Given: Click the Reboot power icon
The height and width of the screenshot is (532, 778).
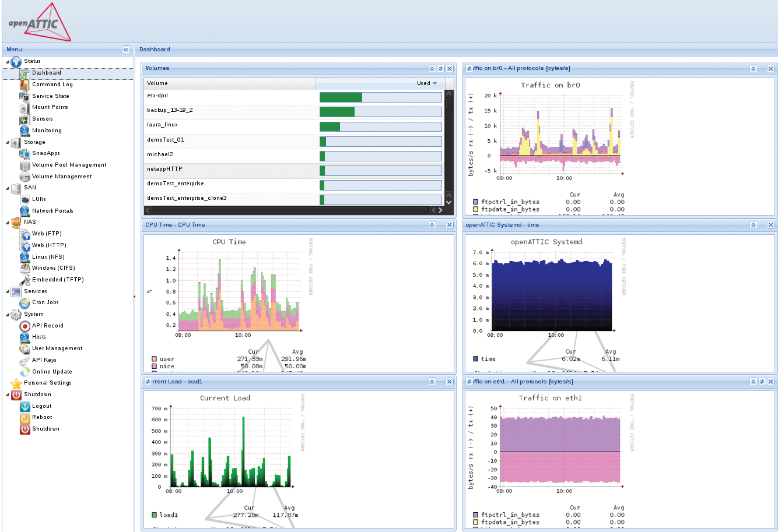Looking at the screenshot, I should 24,418.
